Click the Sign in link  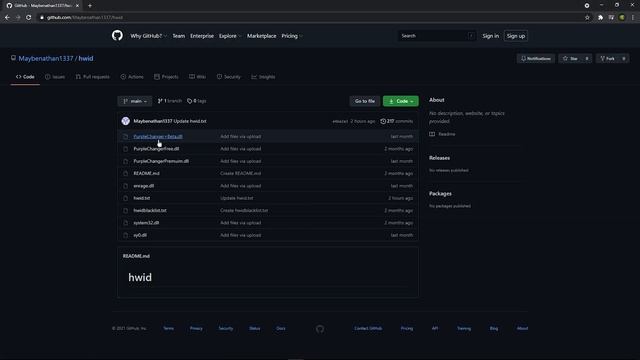490,36
